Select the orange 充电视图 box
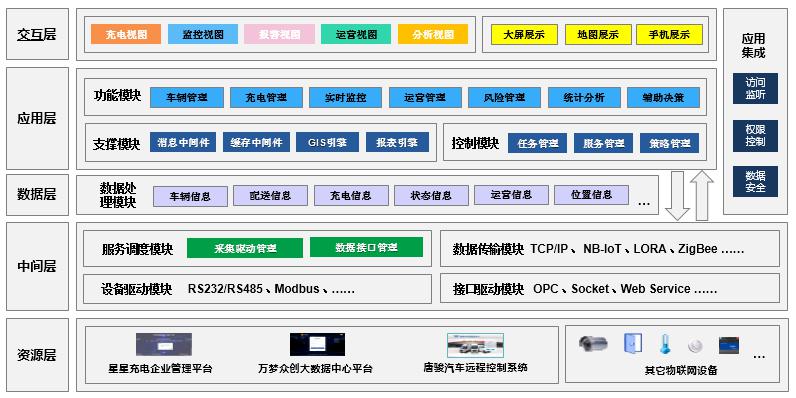Screen dimensions: 796x398 [126, 34]
